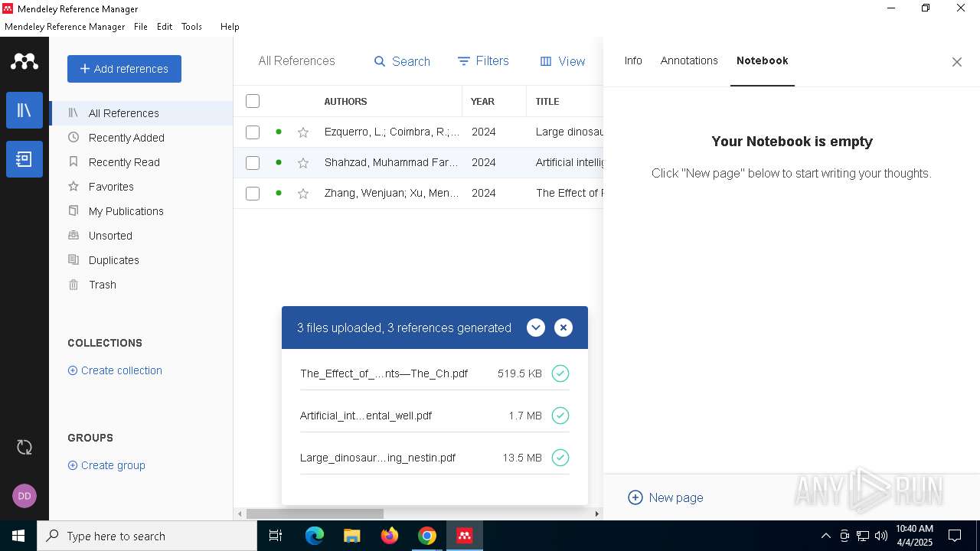Click the upload success icon for Large_dinosaur pdf

coord(560,458)
